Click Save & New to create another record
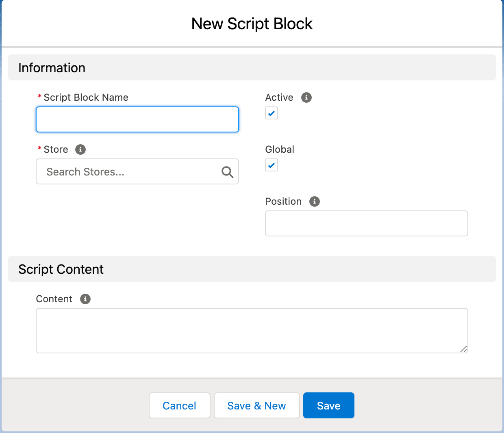The width and height of the screenshot is (504, 433). 256,405
